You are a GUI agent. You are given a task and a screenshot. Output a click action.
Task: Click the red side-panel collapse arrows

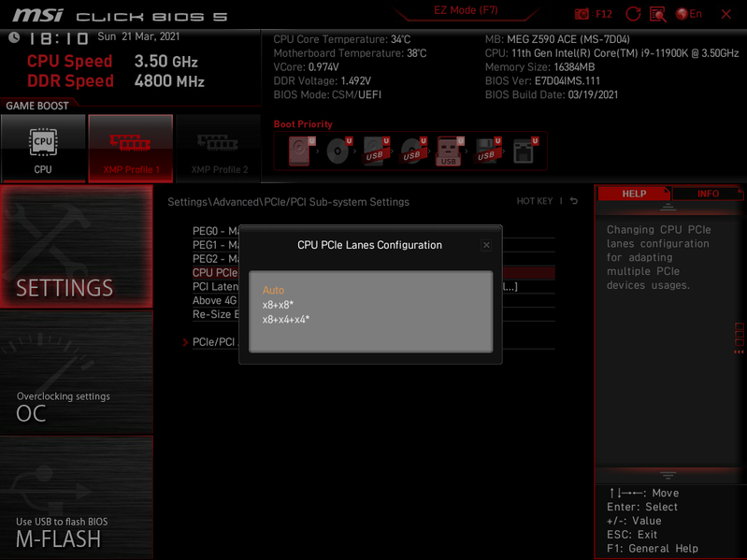tap(739, 352)
